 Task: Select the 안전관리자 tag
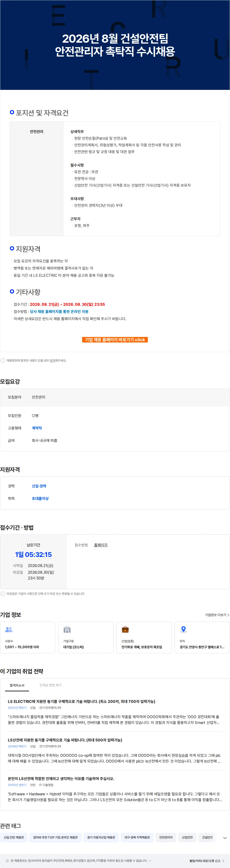(x=166, y=837)
